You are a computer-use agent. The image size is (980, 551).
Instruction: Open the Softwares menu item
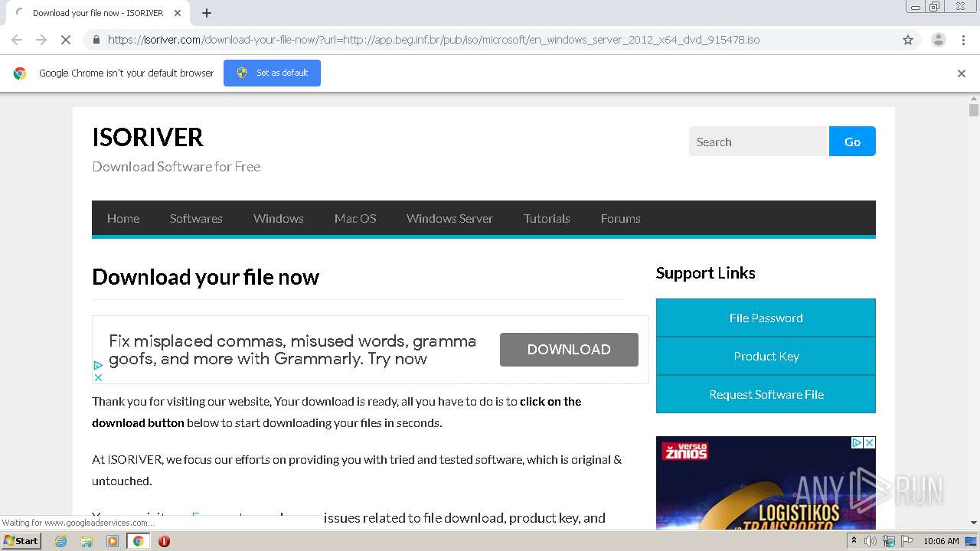[196, 218]
